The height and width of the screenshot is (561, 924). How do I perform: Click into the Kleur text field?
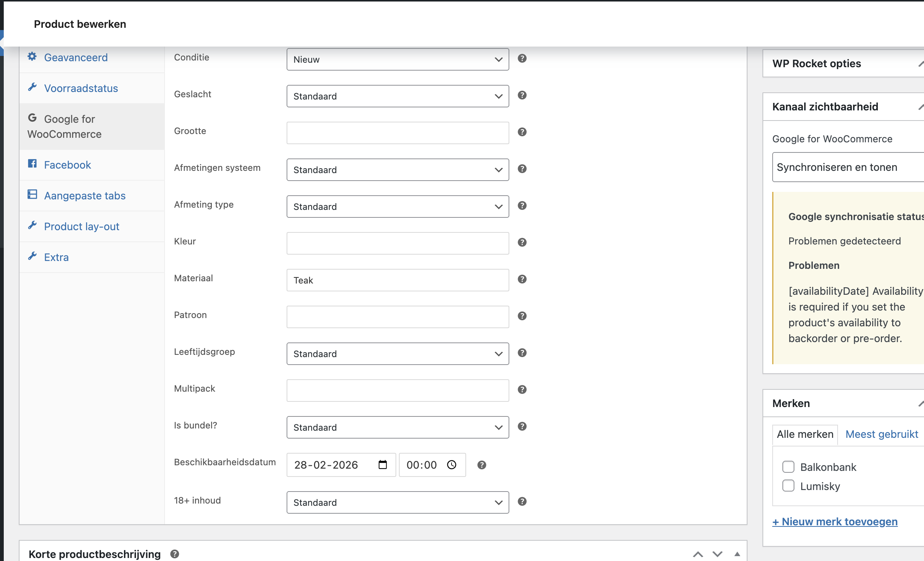pos(397,243)
